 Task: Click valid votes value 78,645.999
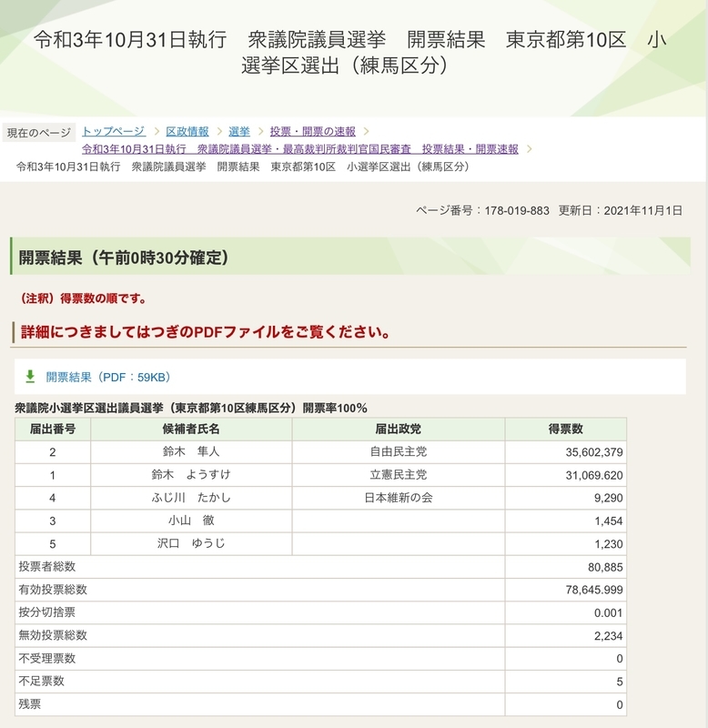pyautogui.click(x=593, y=590)
